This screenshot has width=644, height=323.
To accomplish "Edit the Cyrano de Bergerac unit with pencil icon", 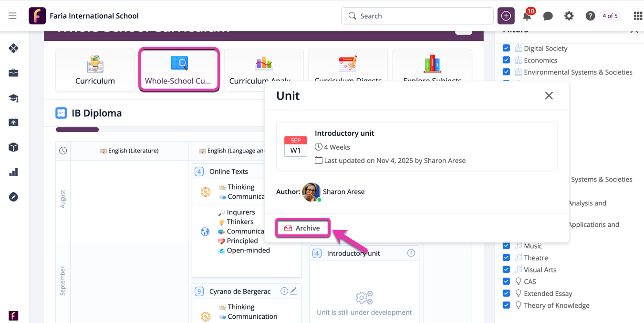I will click(294, 291).
